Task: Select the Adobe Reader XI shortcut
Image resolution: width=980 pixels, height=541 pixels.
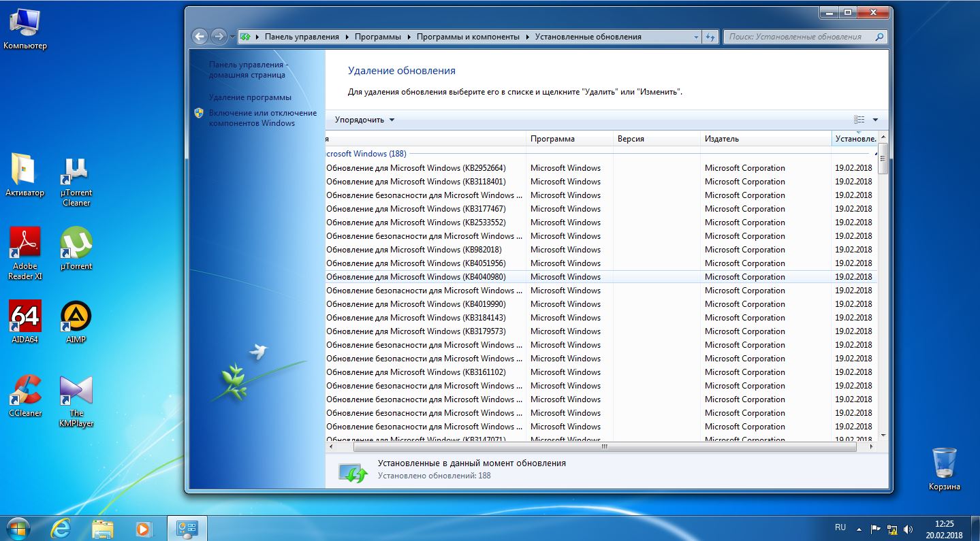Action: [25, 254]
